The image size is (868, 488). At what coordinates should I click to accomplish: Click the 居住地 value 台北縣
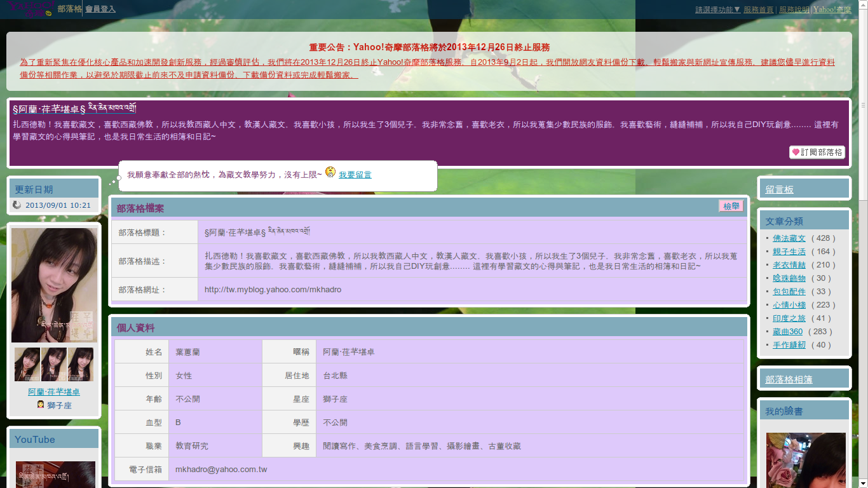(x=335, y=376)
